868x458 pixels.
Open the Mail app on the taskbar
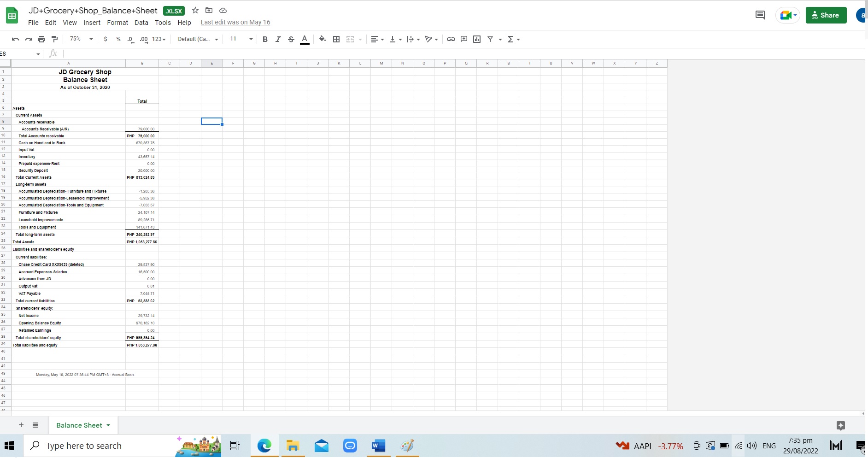click(x=321, y=446)
